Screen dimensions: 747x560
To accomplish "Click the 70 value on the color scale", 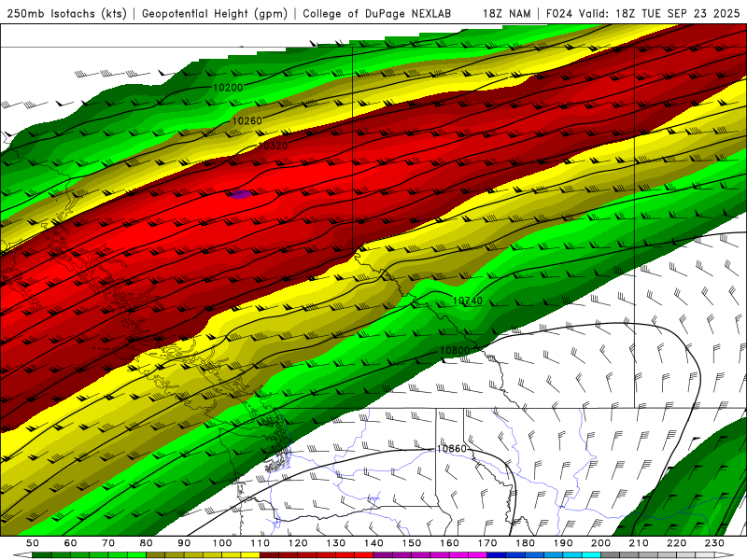I will tap(108, 543).
